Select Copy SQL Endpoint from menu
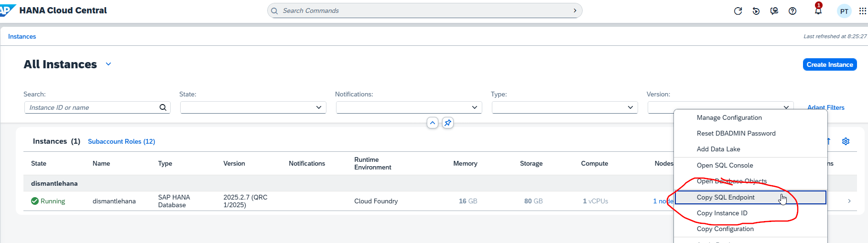This screenshot has height=243, width=868. (x=725, y=198)
